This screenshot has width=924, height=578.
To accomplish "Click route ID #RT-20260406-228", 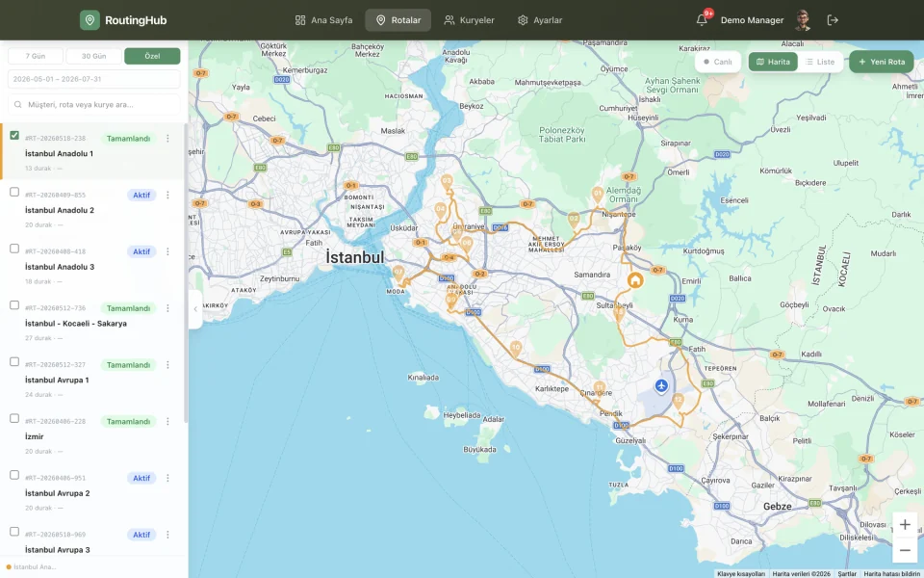I will (56, 422).
